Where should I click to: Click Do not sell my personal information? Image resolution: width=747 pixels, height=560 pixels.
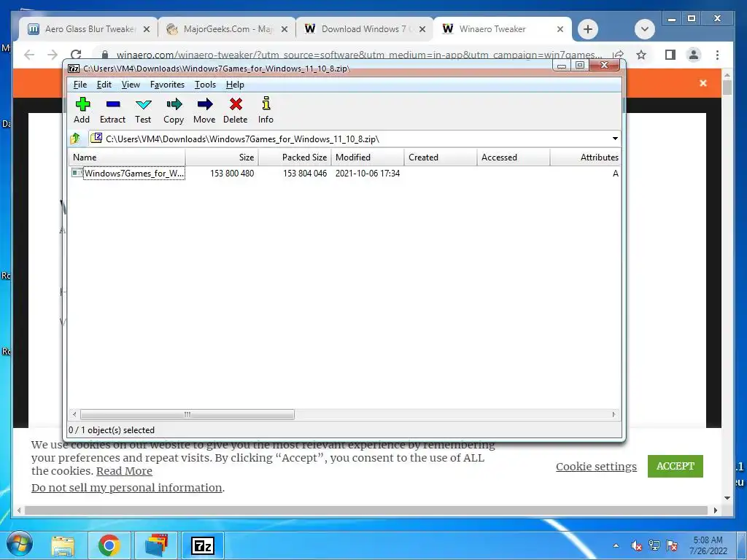(127, 488)
